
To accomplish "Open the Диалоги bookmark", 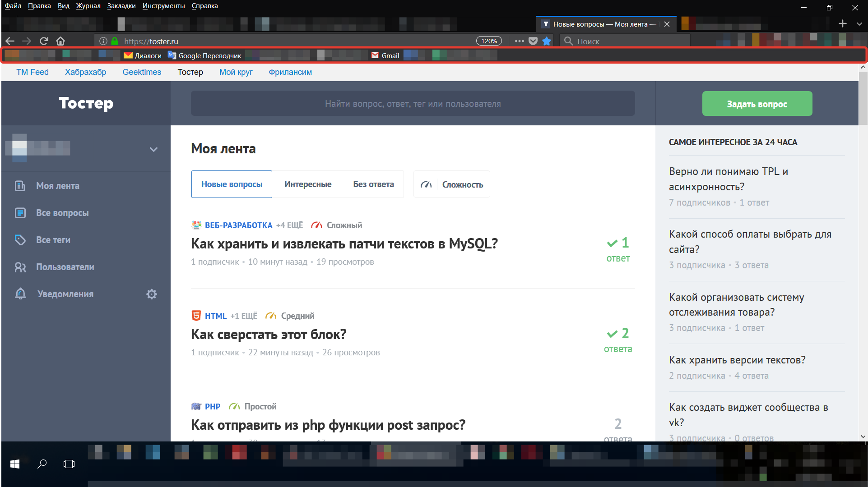I will tap(143, 55).
